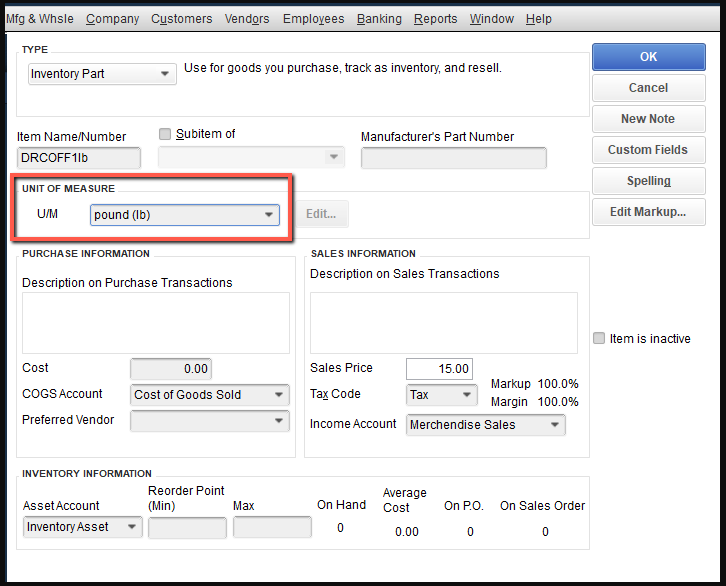The width and height of the screenshot is (726, 586).
Task: Click the Edit Markup button
Action: (x=648, y=212)
